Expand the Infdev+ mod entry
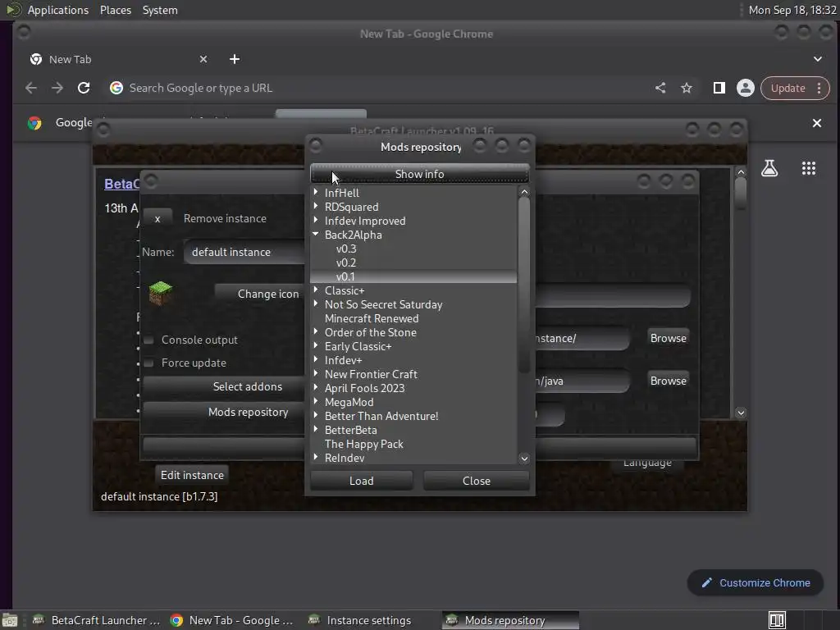Viewport: 840px width, 630px height. click(316, 359)
